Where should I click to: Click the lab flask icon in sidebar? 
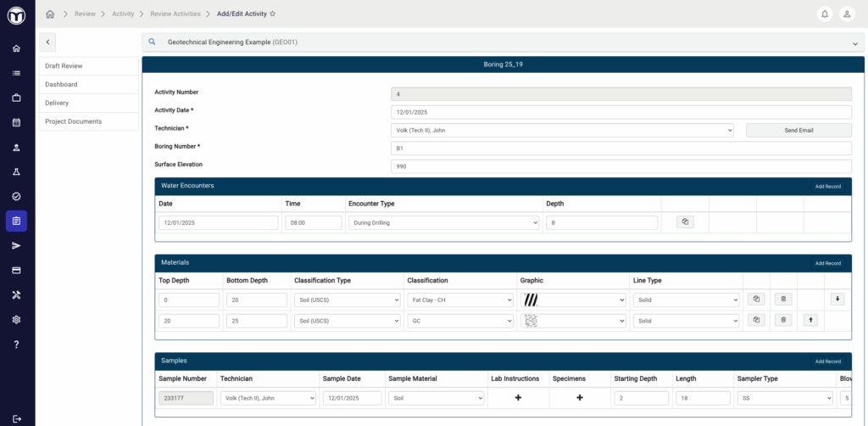click(x=16, y=171)
